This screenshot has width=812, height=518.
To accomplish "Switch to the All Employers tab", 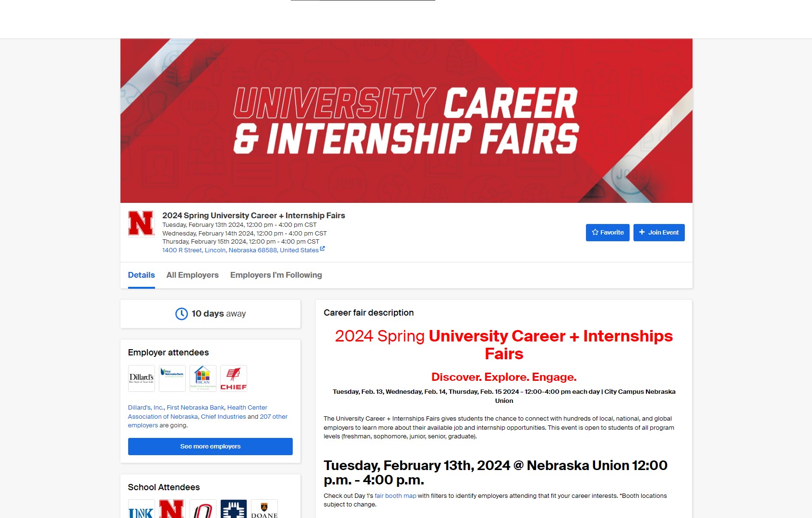I will pyautogui.click(x=192, y=275).
